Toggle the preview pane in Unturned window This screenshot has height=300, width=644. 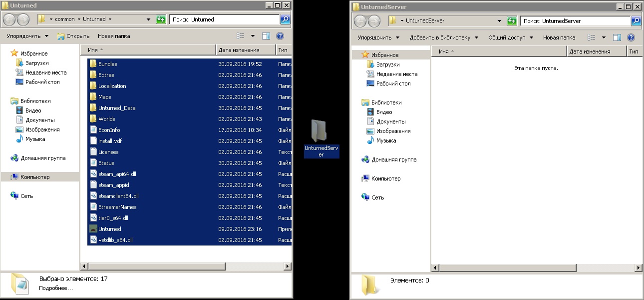coord(266,36)
